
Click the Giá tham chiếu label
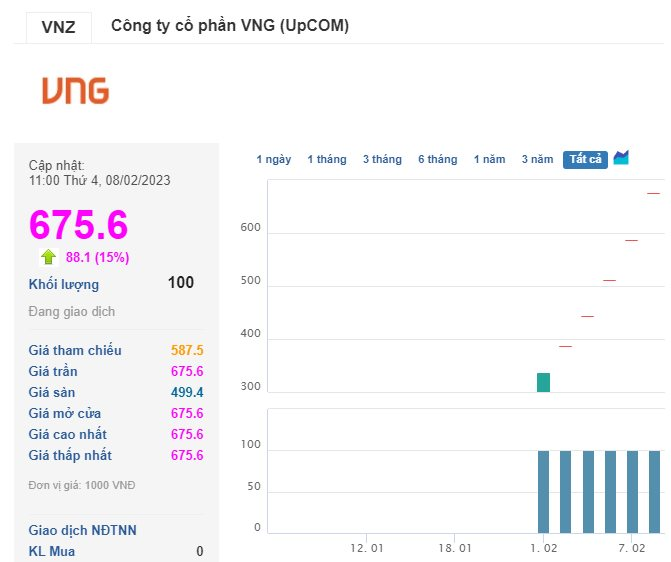pos(75,350)
